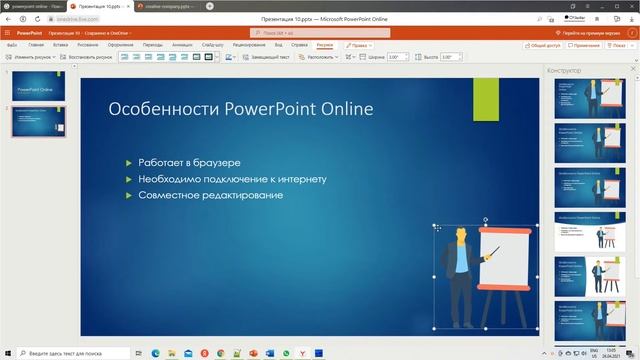Screen dimensions: 640x360
Task: Apply the thin black frame picture style
Action: [196, 57]
